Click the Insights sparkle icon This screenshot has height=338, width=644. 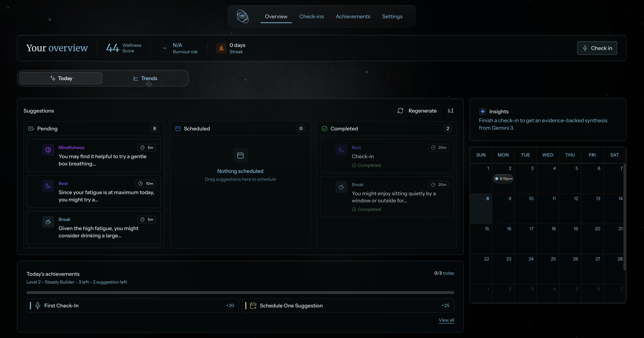coord(483,111)
